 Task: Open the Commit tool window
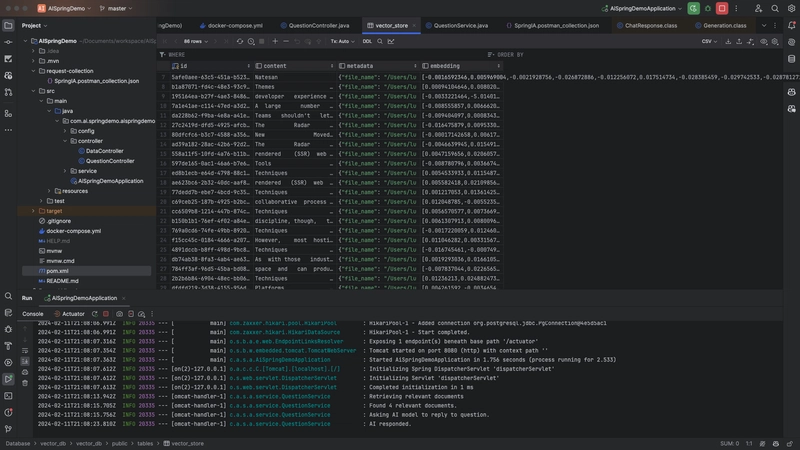pos(8,41)
